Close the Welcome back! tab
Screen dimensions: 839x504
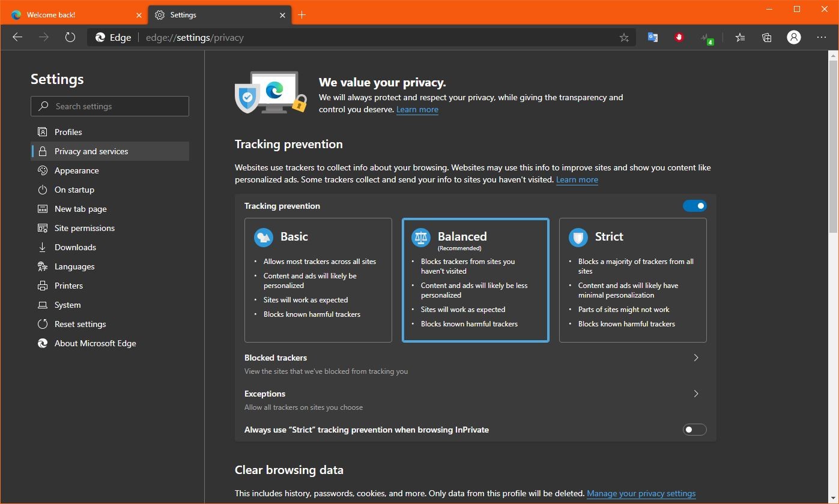click(139, 15)
